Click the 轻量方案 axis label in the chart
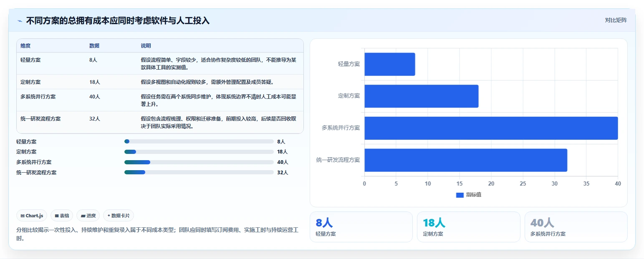 click(x=349, y=64)
